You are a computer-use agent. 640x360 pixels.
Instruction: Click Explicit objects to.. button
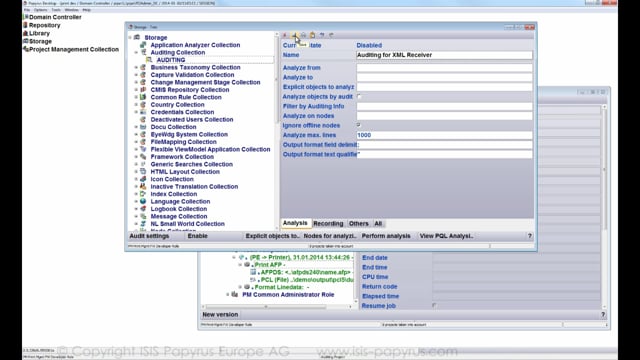(272, 236)
